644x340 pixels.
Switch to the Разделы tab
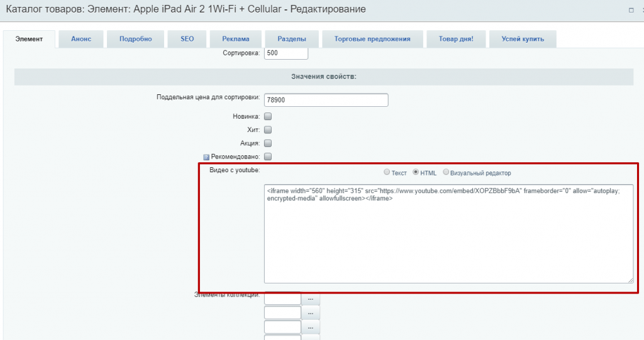[292, 39]
